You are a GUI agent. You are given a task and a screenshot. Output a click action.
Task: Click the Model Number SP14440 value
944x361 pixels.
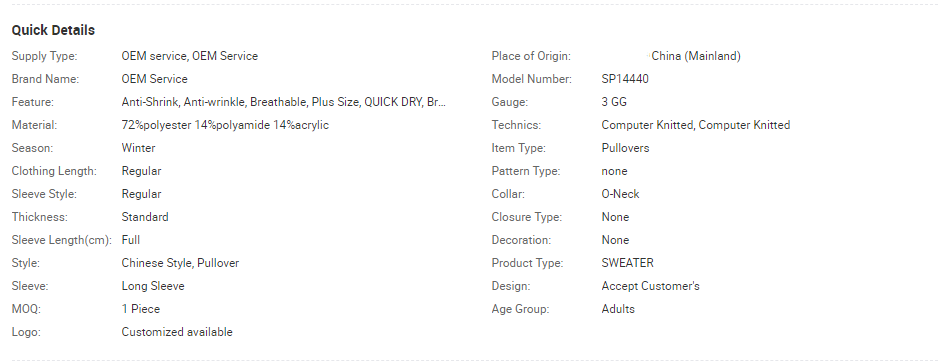(x=625, y=79)
